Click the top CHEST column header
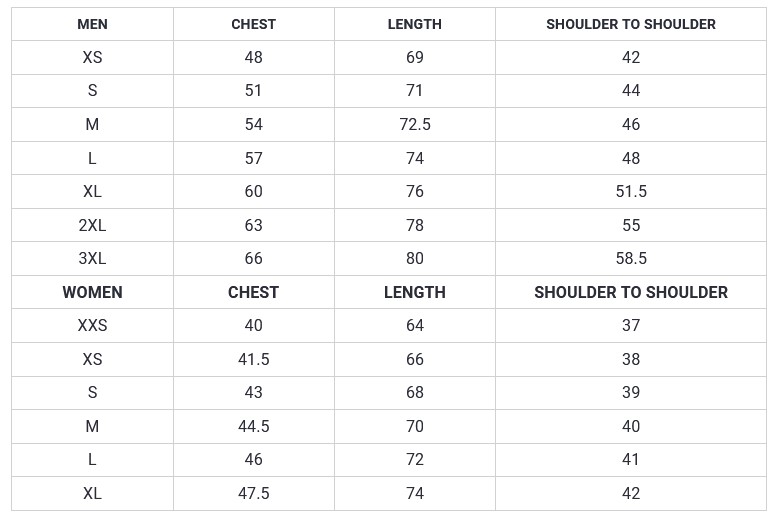The height and width of the screenshot is (522, 780). point(254,24)
